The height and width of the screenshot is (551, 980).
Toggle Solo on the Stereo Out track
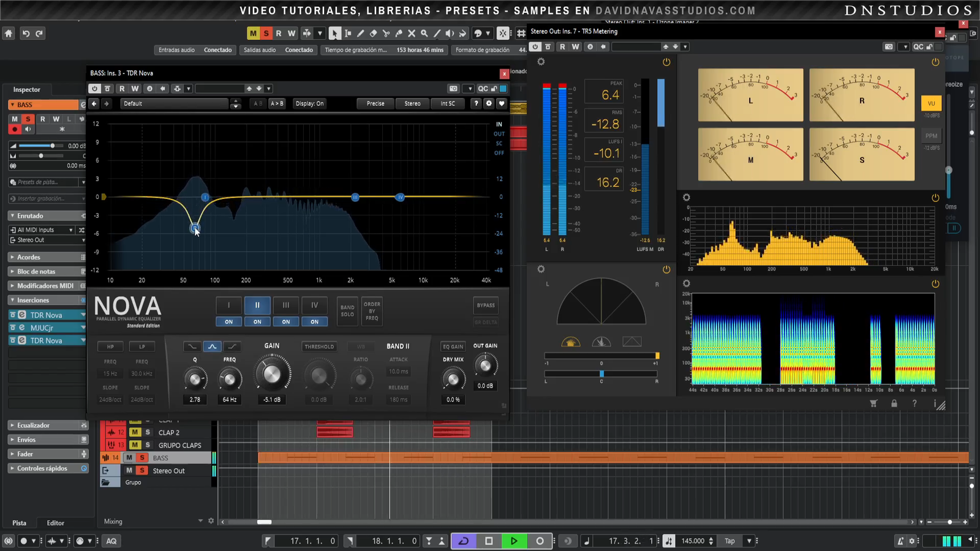pyautogui.click(x=142, y=470)
